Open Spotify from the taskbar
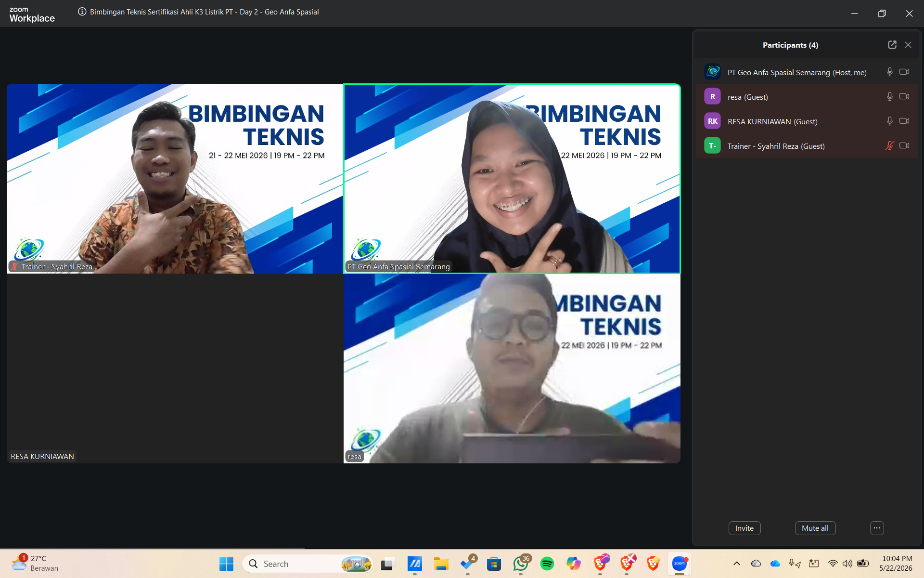This screenshot has width=924, height=578. 547,564
